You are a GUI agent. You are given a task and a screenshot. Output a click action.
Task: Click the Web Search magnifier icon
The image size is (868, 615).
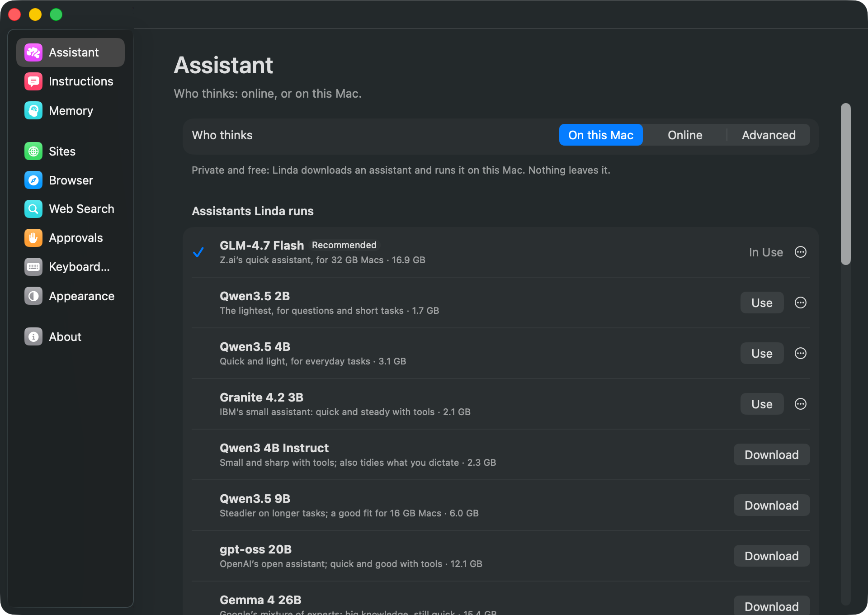(33, 209)
